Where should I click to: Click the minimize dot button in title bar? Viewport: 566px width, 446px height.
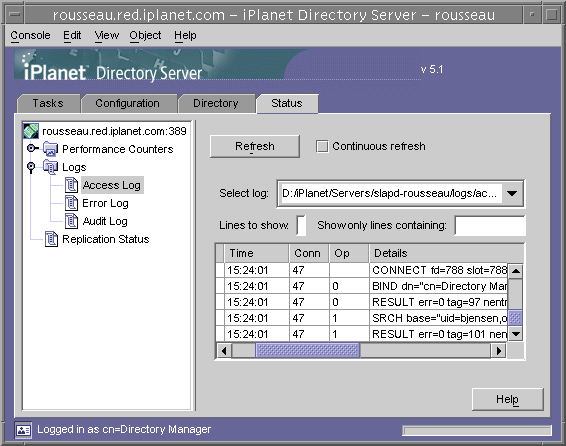pyautogui.click(x=532, y=15)
